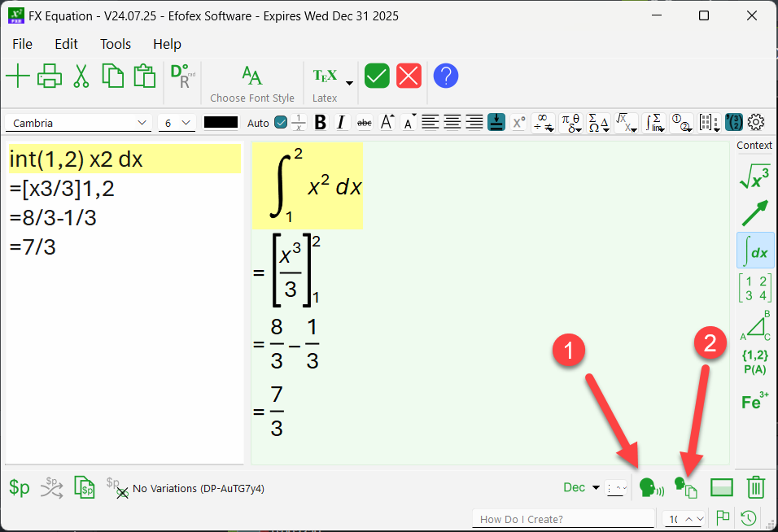Click the blue help question mark icon

[x=446, y=76]
